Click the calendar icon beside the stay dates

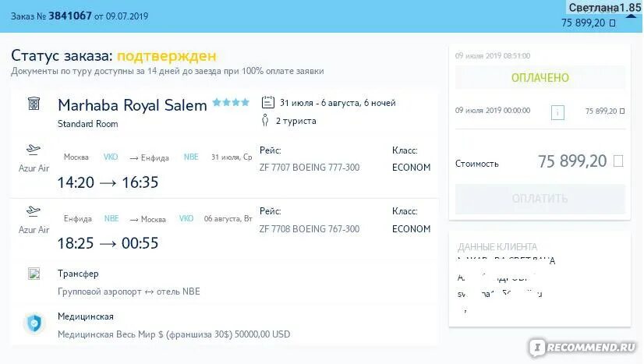tap(267, 102)
